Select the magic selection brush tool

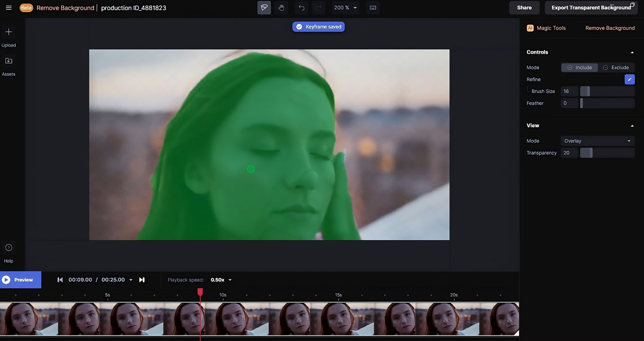click(x=264, y=8)
